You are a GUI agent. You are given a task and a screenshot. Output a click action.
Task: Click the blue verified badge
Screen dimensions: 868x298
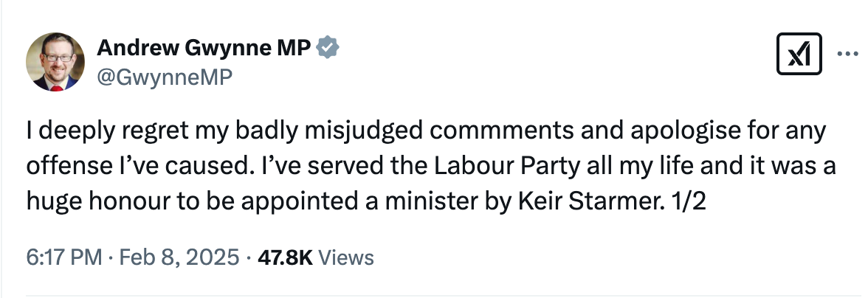328,49
